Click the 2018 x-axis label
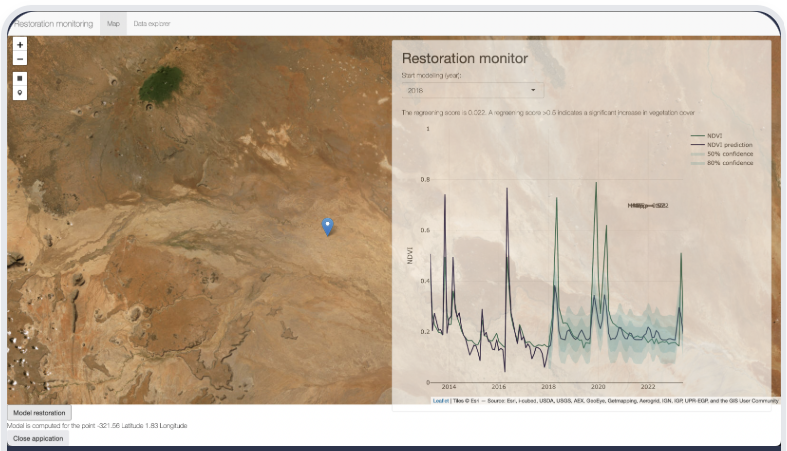Viewport: 787px width, 451px height. click(x=548, y=387)
